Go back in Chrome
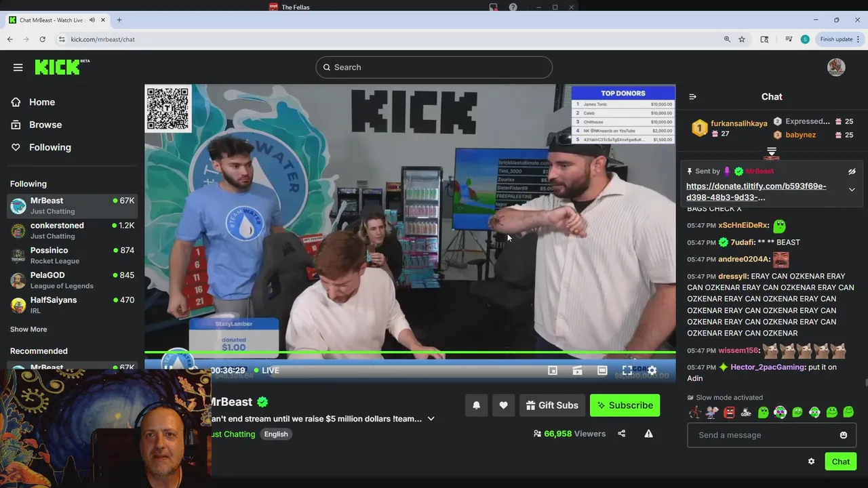 (x=10, y=39)
